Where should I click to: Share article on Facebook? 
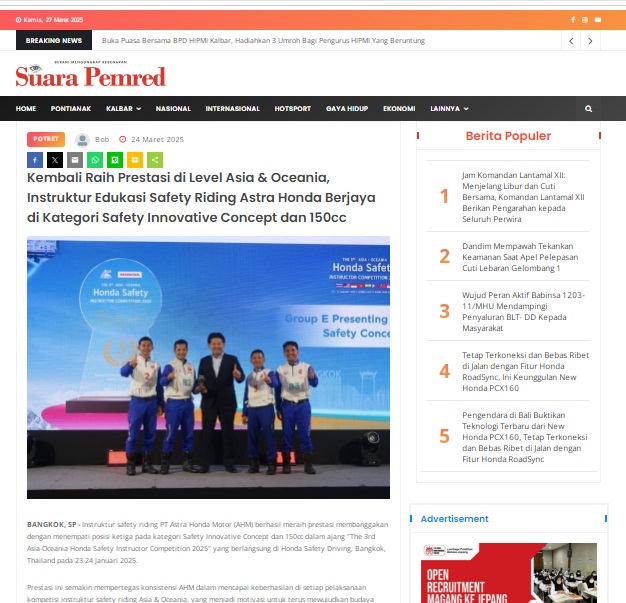pos(35,160)
